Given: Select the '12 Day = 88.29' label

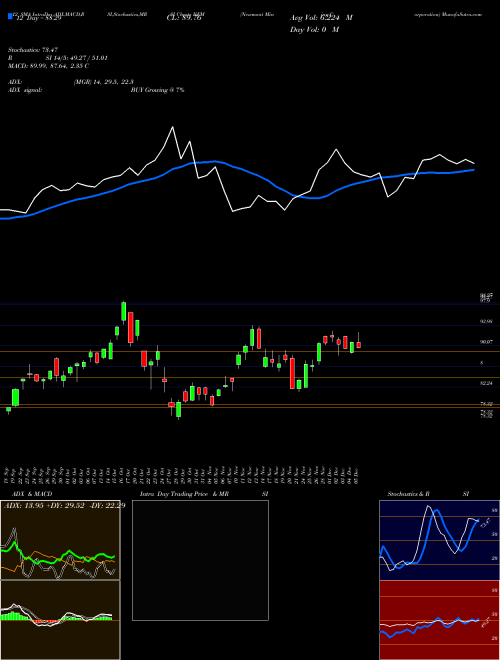Looking at the screenshot, I should click(x=39, y=19).
